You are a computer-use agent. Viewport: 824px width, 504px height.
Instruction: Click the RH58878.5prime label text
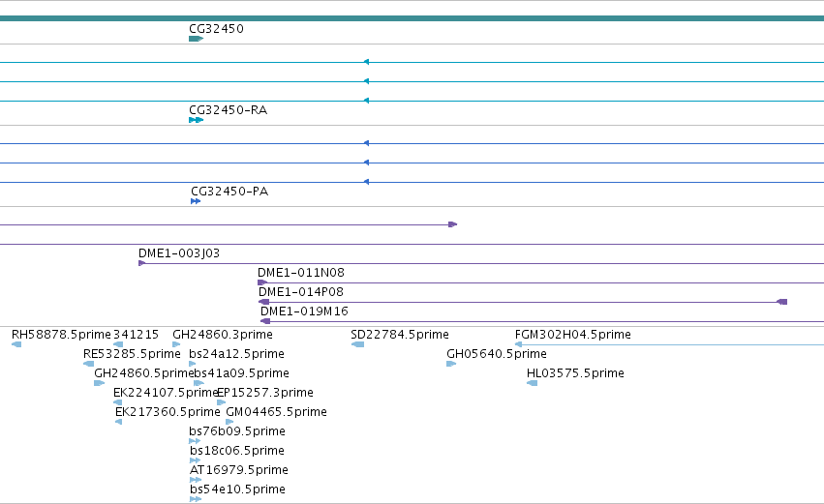coord(61,335)
